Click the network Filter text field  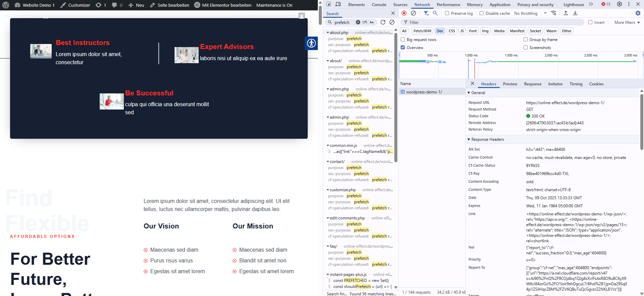point(493,23)
